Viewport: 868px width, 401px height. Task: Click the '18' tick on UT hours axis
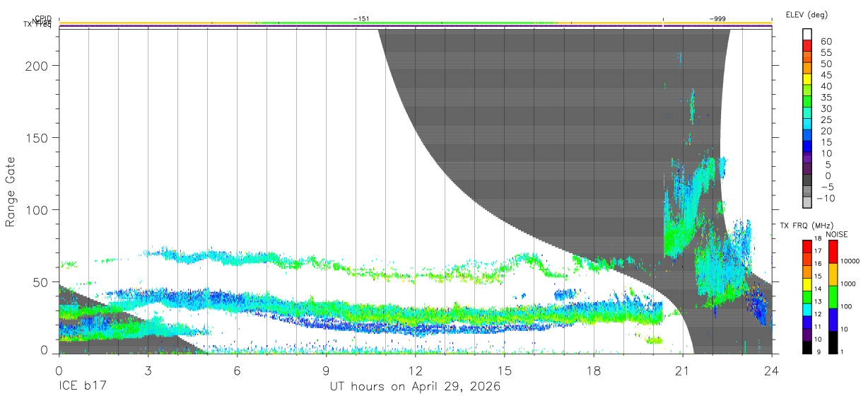coord(594,371)
